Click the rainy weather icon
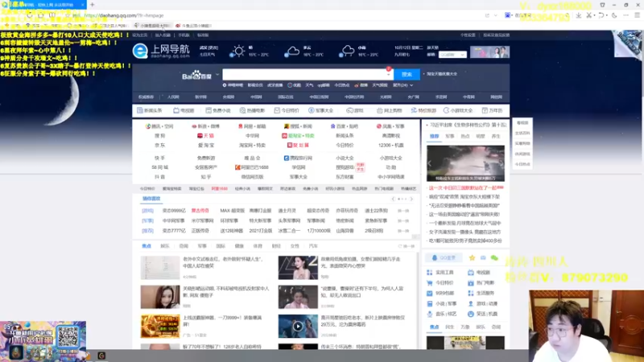Image resolution: width=644 pixels, height=362 pixels. point(347,51)
